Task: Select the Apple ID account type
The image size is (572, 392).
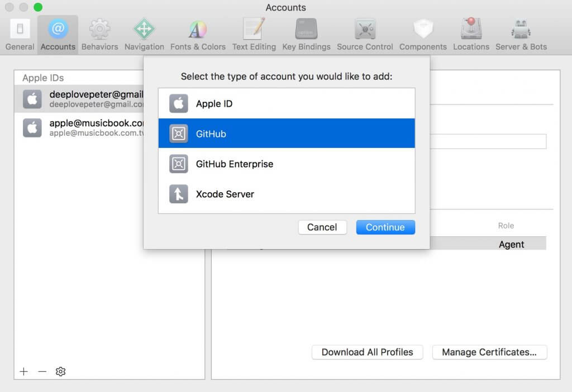Action: (287, 103)
